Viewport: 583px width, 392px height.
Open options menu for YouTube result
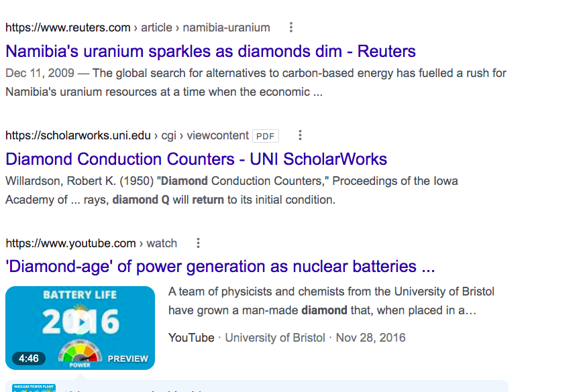tap(198, 243)
